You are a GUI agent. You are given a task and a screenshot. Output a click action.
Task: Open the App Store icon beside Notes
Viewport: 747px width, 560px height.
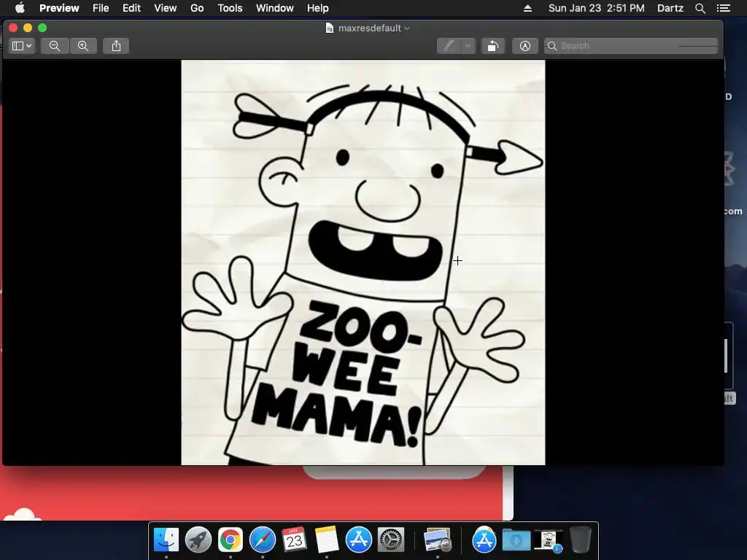click(359, 540)
